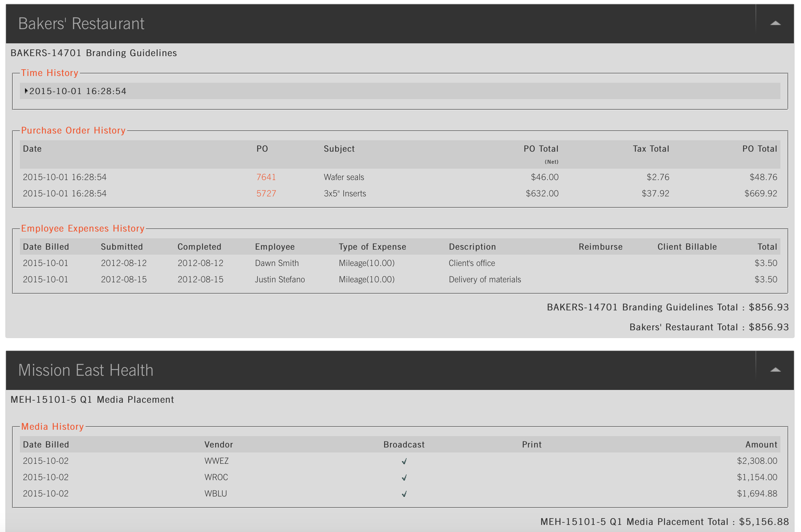
Task: Select BAKERS-14701 Branding Guidelines project title
Action: coord(94,53)
